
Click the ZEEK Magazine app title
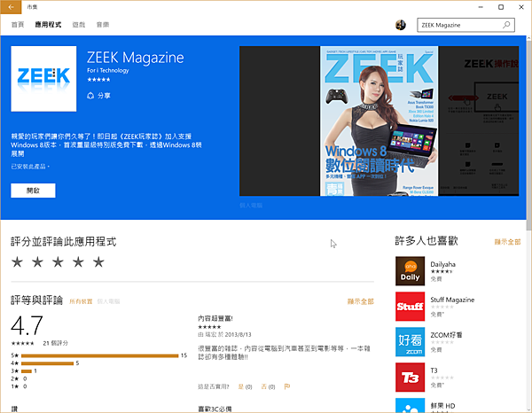(x=136, y=58)
